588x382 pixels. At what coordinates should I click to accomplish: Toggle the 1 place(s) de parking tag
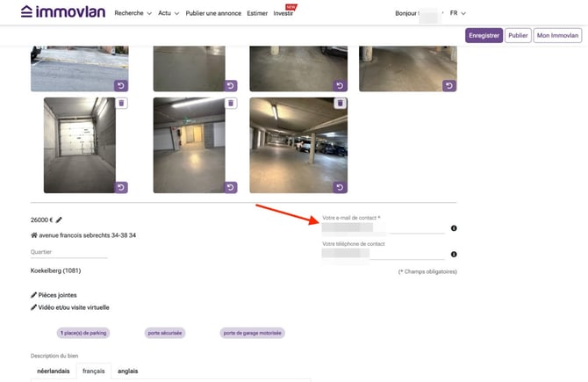coord(82,333)
